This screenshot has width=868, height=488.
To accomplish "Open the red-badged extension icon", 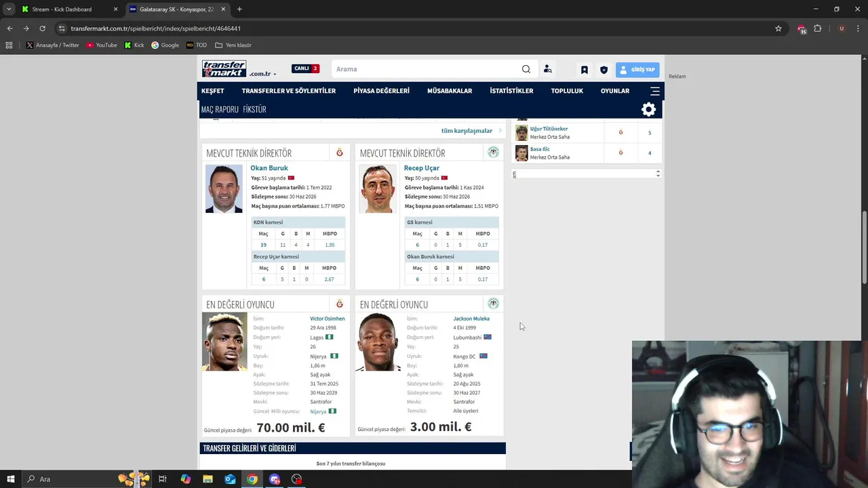I will pyautogui.click(x=802, y=28).
